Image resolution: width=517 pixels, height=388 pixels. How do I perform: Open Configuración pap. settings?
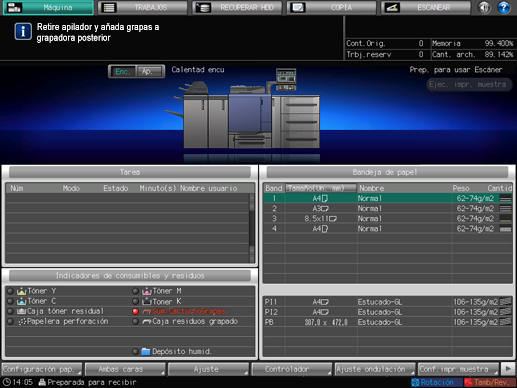(42, 369)
